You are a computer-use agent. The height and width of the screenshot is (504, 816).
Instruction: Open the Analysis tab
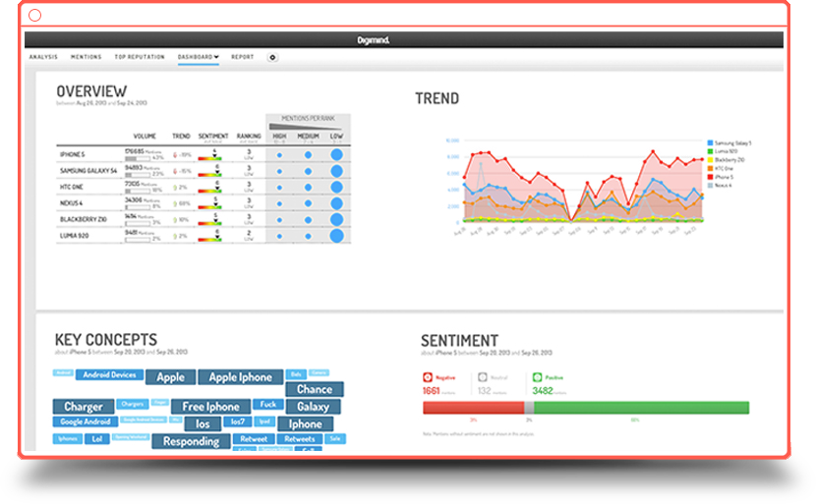[x=44, y=57]
